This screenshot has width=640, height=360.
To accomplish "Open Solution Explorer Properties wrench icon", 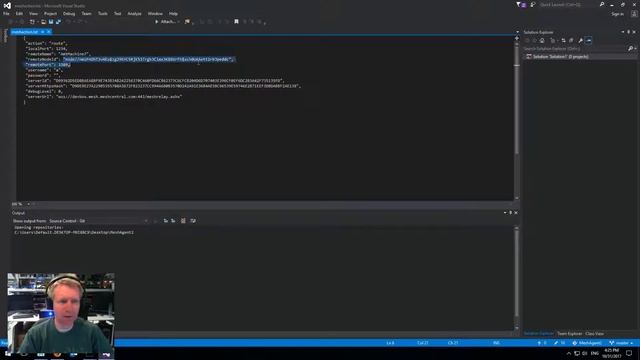I will pos(580,40).
